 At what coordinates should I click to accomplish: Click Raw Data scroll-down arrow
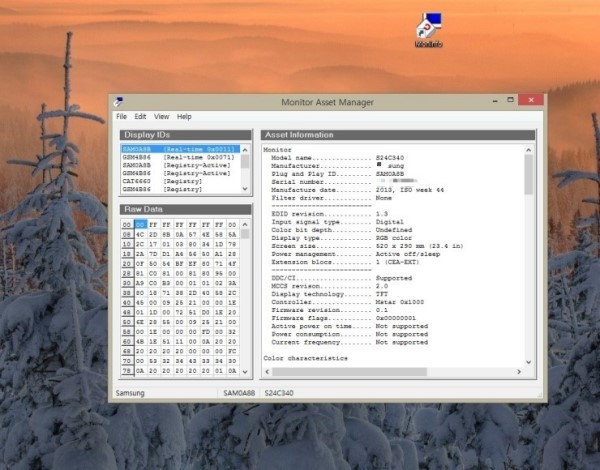[x=245, y=372]
